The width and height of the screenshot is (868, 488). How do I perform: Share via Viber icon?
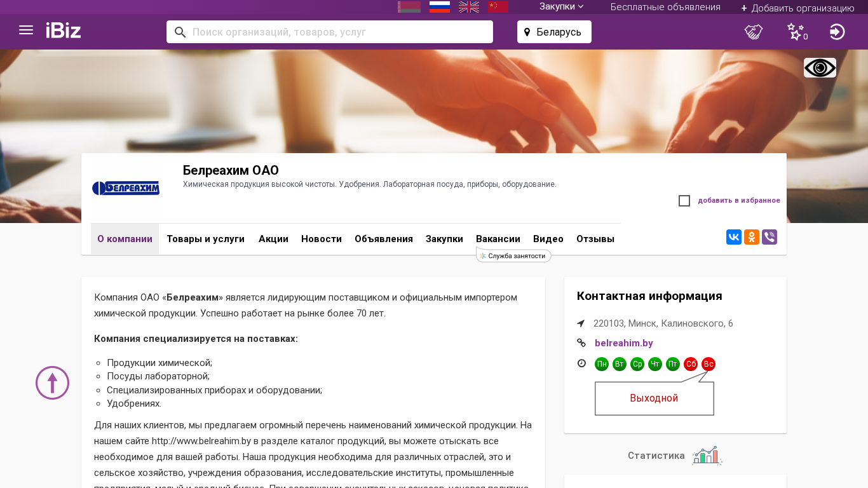[x=770, y=237]
